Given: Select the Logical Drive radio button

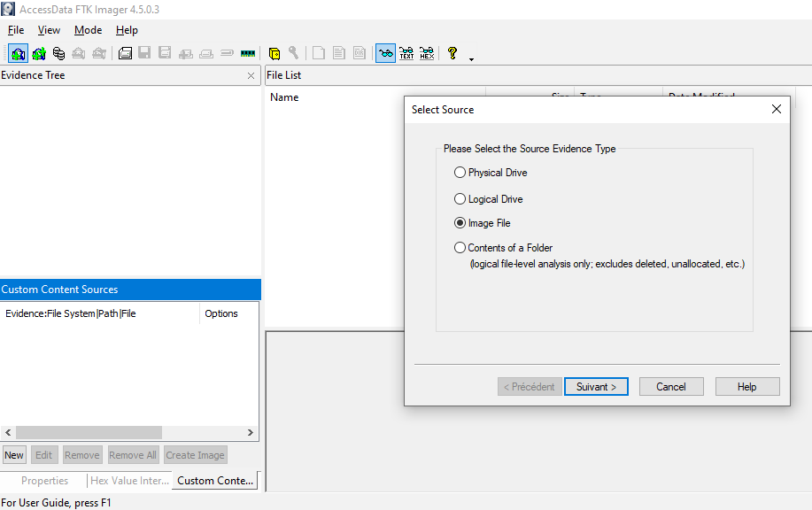Looking at the screenshot, I should pyautogui.click(x=460, y=199).
